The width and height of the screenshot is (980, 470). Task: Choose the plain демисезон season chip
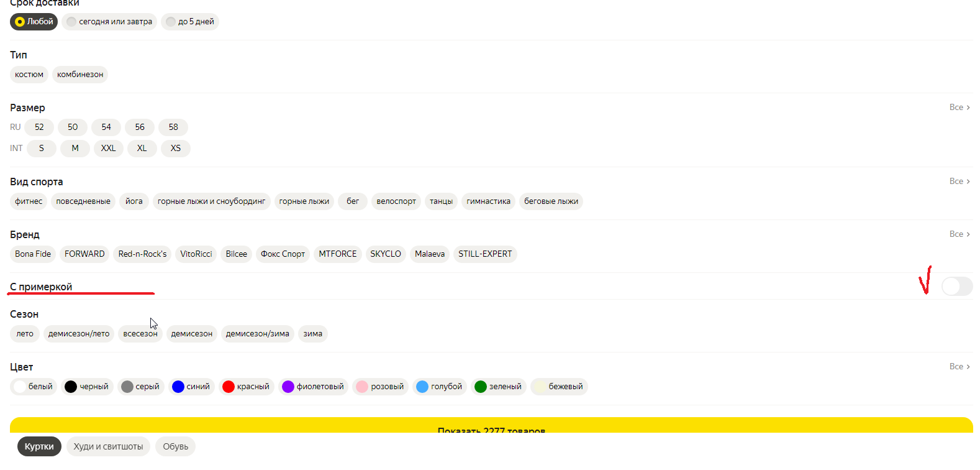click(192, 334)
